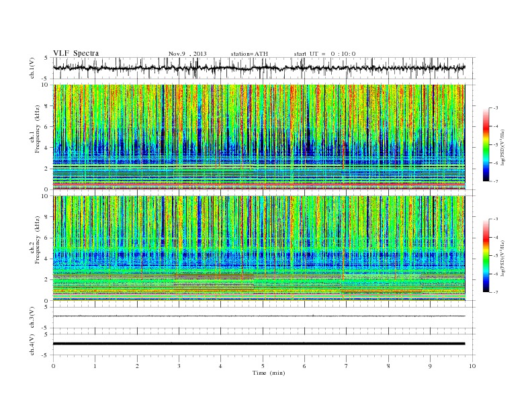The width and height of the screenshot is (532, 411).
Task: Click the "ch.3(V)" axis label
Action: click(32, 318)
